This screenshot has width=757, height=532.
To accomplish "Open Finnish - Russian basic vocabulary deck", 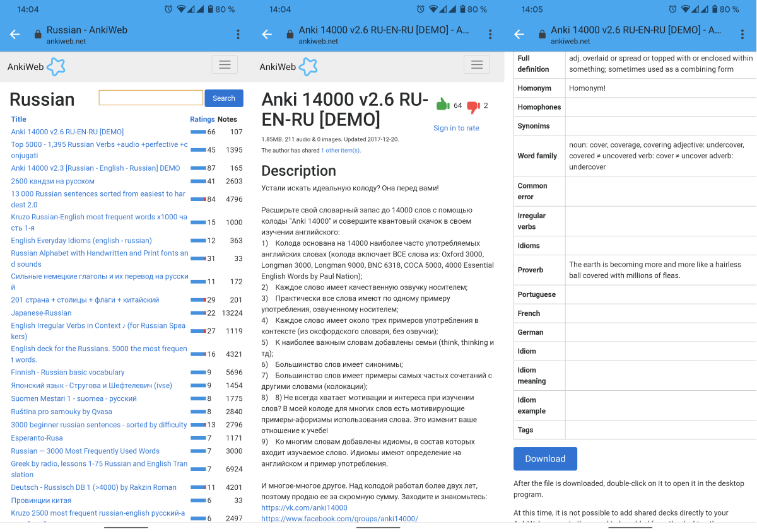I will click(67, 373).
